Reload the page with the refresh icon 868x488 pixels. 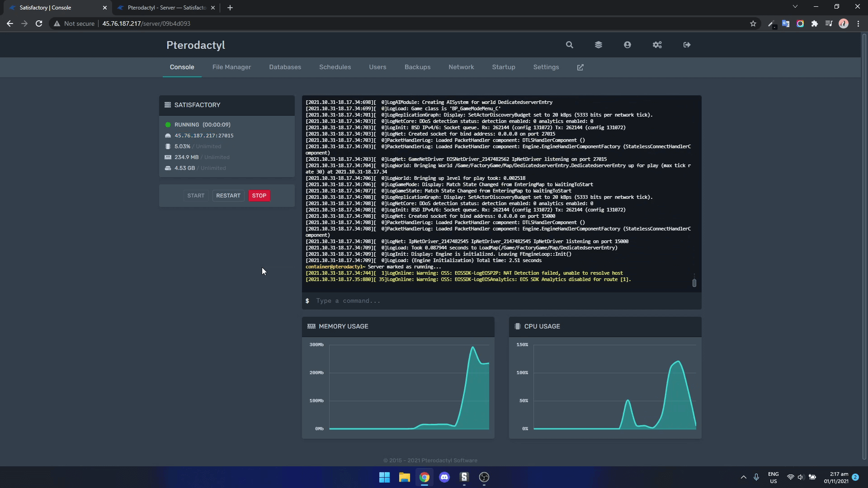39,23
